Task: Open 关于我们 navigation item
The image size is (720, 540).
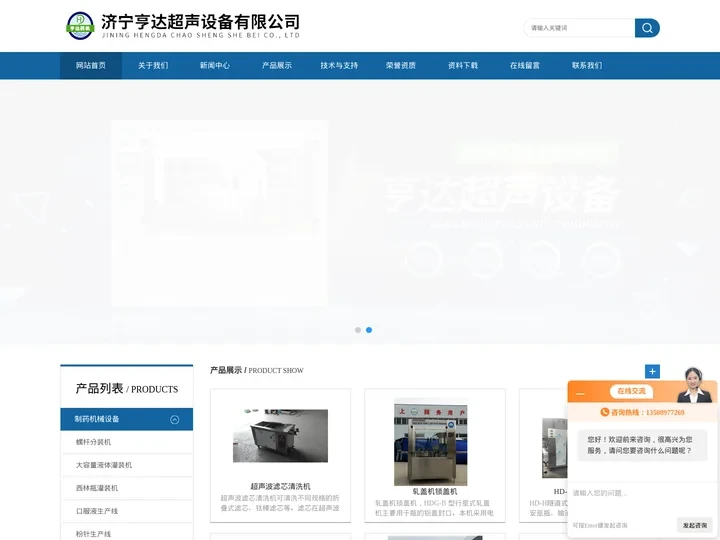Action: click(x=153, y=66)
